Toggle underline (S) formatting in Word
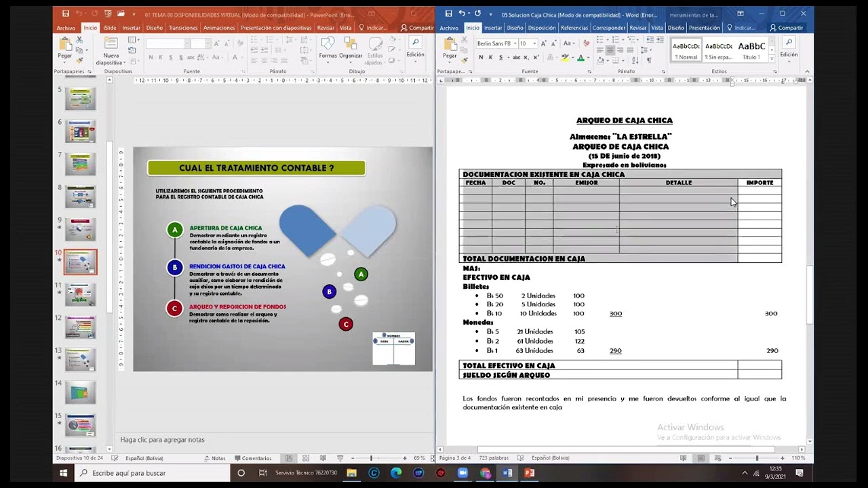The width and height of the screenshot is (868, 488). pyautogui.click(x=501, y=57)
